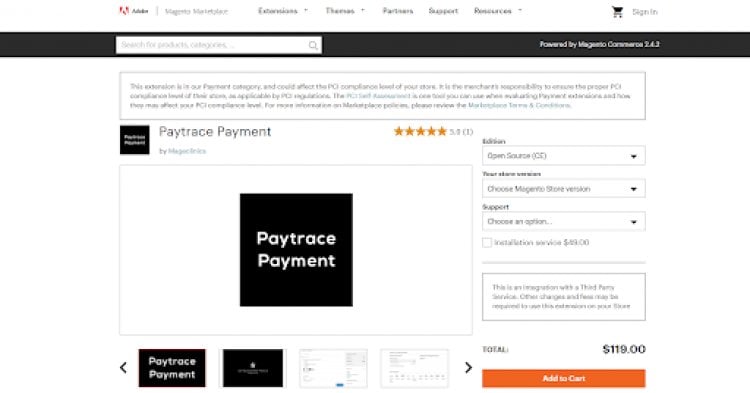Click the Sign In link

tap(645, 12)
